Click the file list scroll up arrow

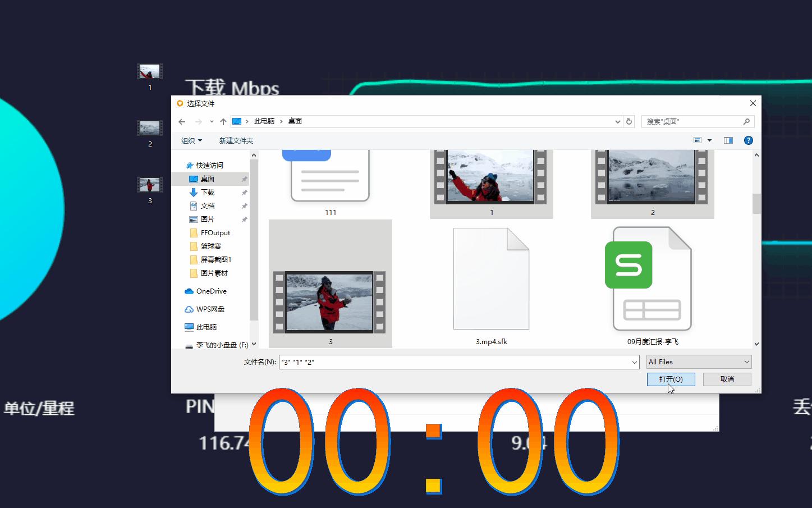[756, 155]
